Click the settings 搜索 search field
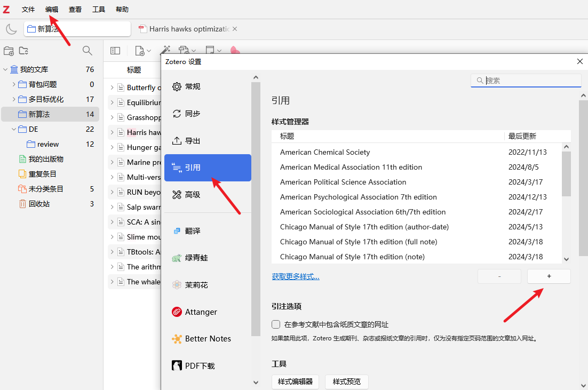 526,80
